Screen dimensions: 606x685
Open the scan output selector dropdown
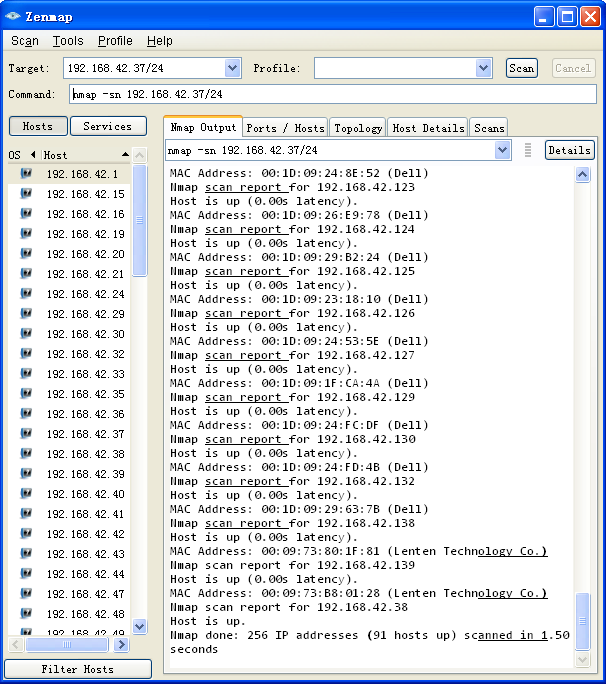pyautogui.click(x=502, y=150)
